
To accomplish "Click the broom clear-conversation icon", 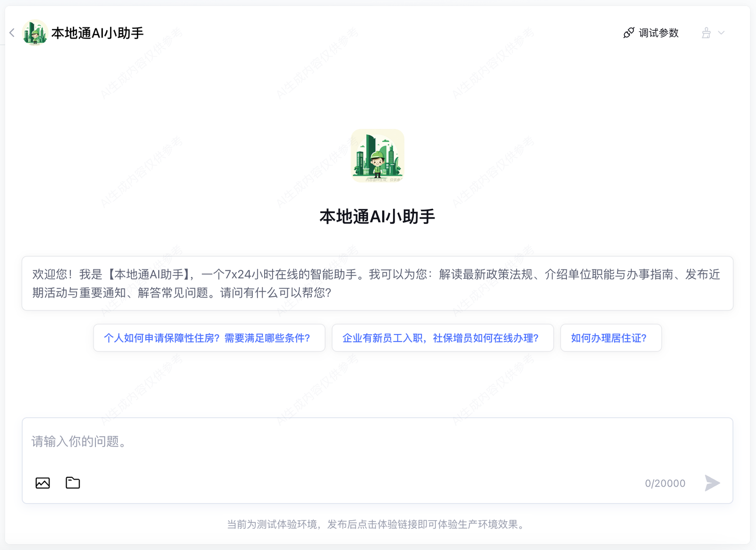I will tap(706, 33).
